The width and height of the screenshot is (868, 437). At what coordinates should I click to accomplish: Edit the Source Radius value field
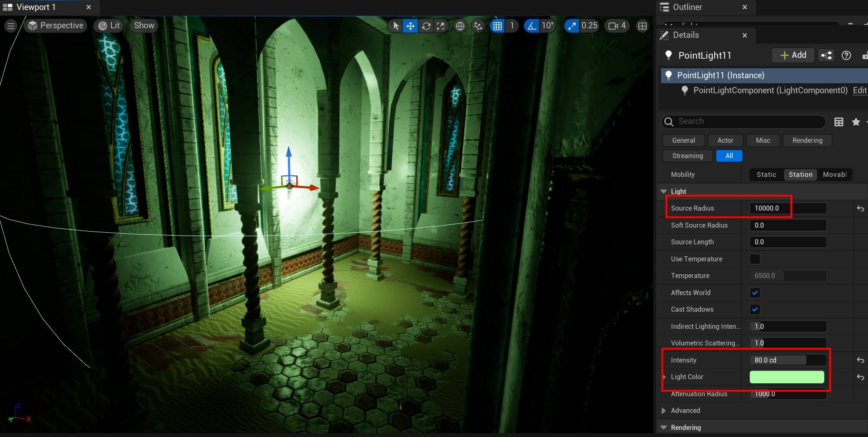coord(788,209)
